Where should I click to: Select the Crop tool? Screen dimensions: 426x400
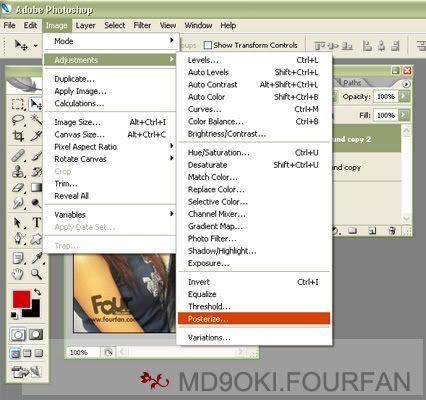[18, 136]
